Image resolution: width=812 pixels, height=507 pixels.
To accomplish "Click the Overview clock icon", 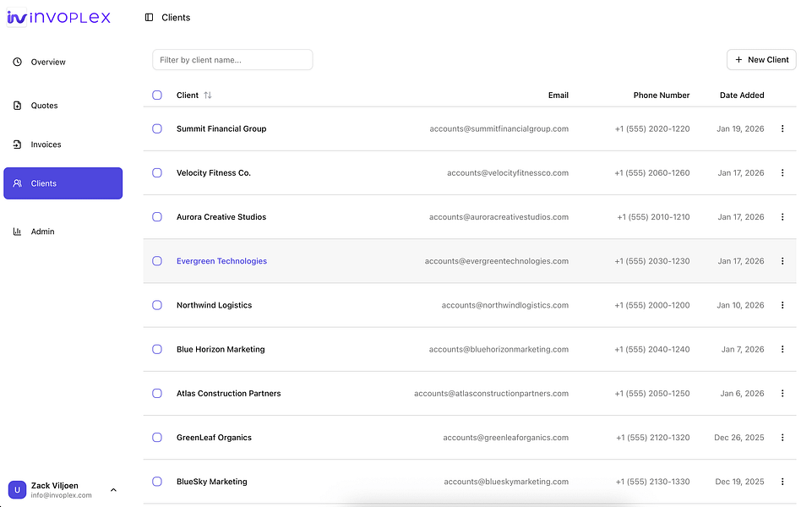I will [x=18, y=63].
